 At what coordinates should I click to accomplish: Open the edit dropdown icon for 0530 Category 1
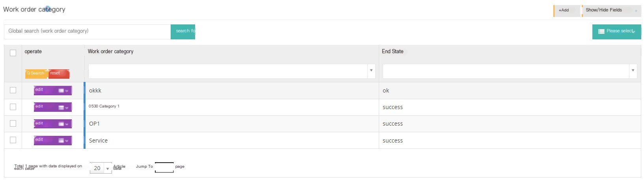(63, 107)
